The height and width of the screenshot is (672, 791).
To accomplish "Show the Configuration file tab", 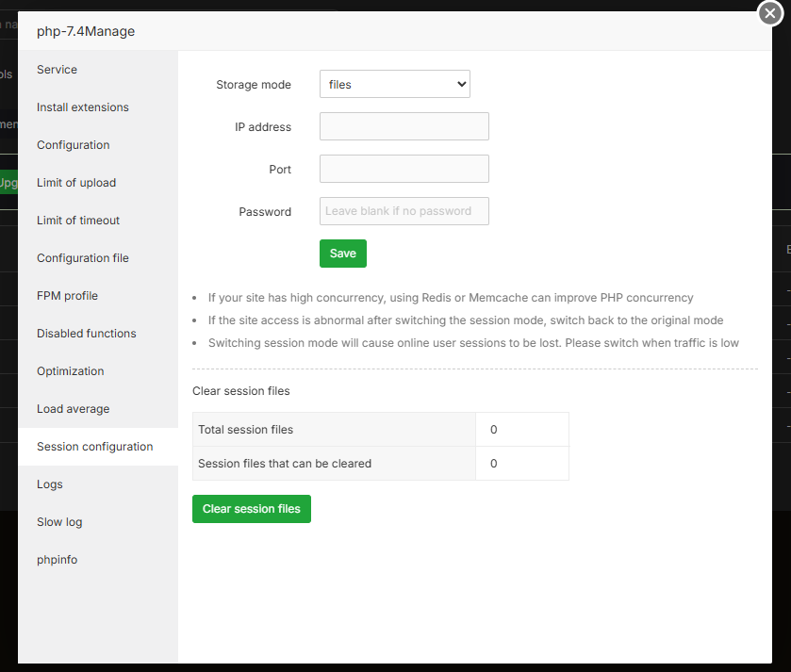I will (83, 258).
